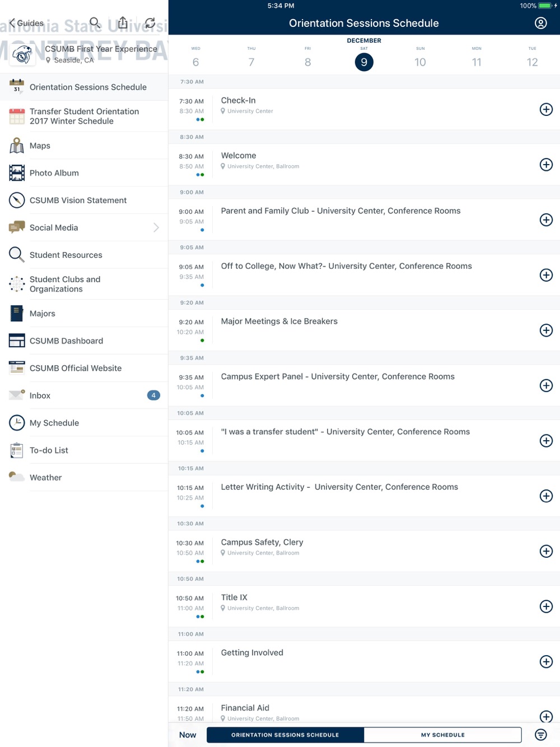Click the Inbox badge showing 4
Viewport: 560px width, 747px height.
[153, 395]
